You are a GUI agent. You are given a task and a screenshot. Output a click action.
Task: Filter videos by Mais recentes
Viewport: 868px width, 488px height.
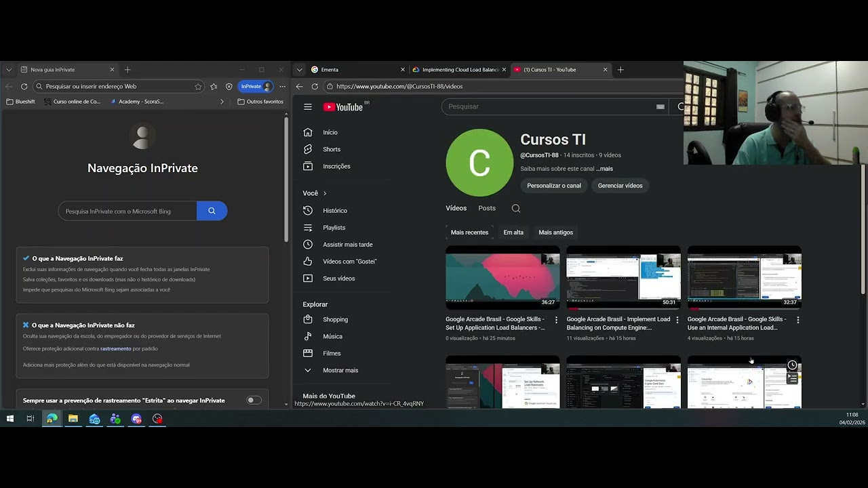469,232
